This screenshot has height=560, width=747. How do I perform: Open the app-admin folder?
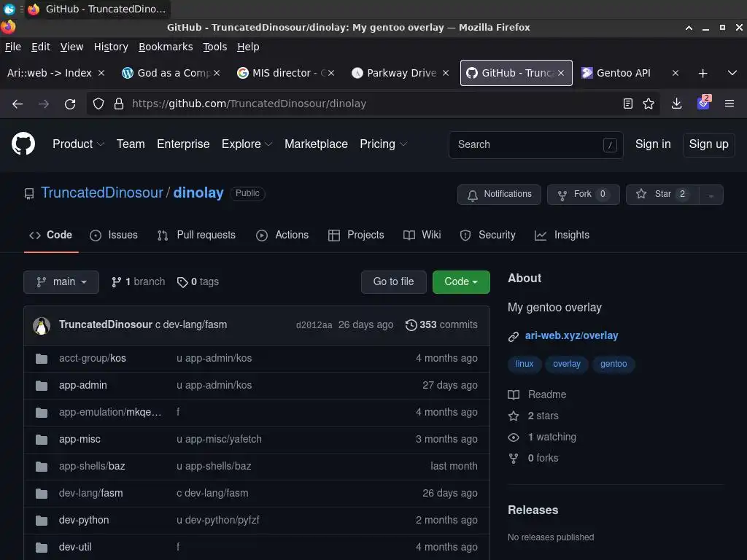click(x=83, y=385)
